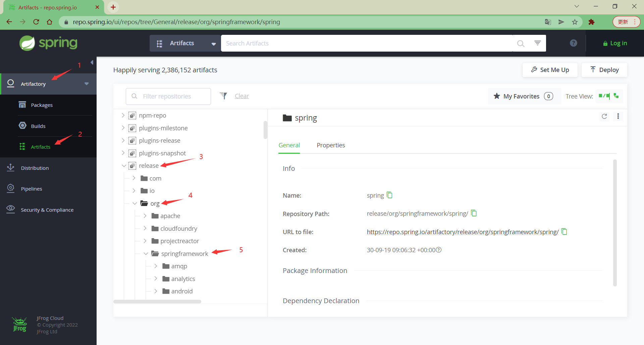Open browser extensions puzzle icon

(591, 22)
